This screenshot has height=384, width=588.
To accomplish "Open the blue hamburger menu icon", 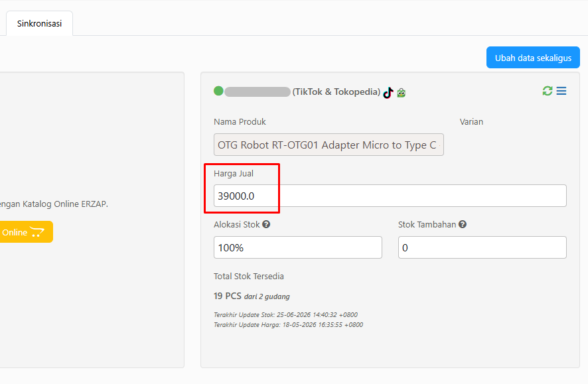I will [x=561, y=91].
